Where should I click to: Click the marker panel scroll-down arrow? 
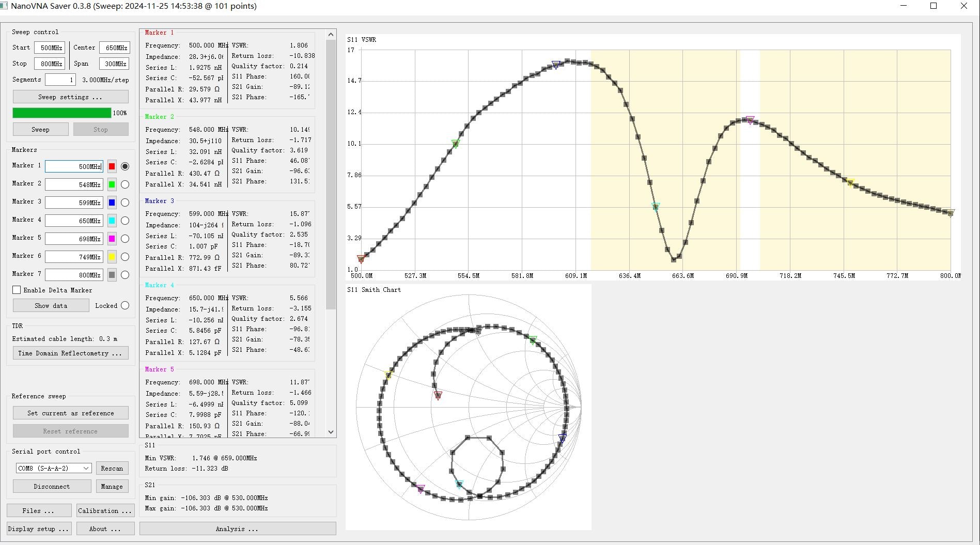coord(331,432)
